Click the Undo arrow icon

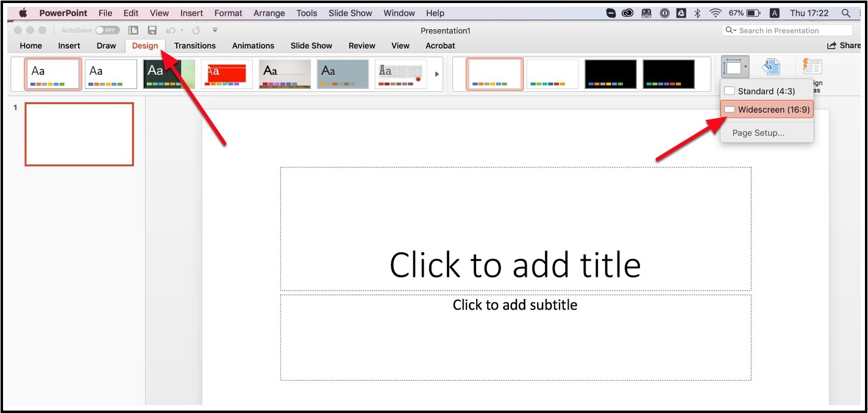(x=171, y=30)
